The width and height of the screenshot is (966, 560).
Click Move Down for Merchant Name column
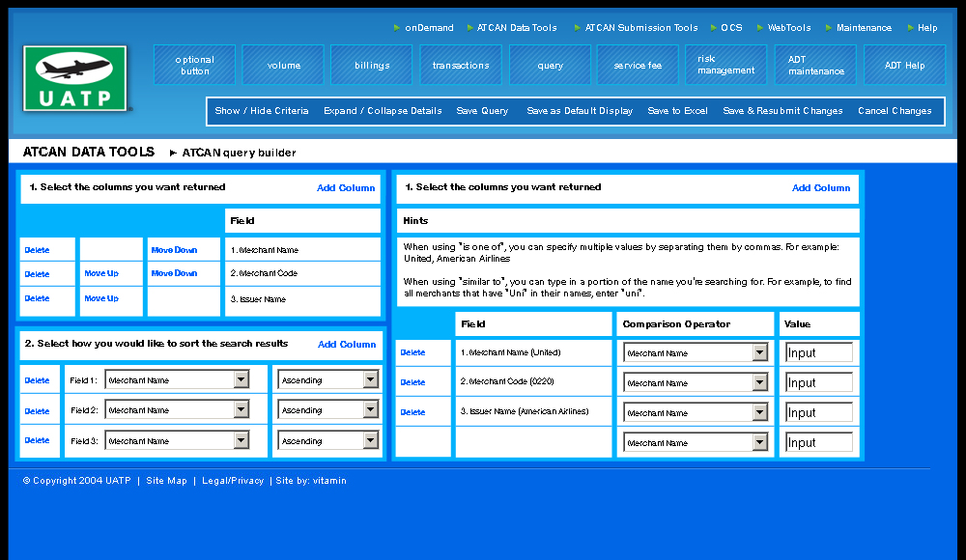pyautogui.click(x=174, y=250)
